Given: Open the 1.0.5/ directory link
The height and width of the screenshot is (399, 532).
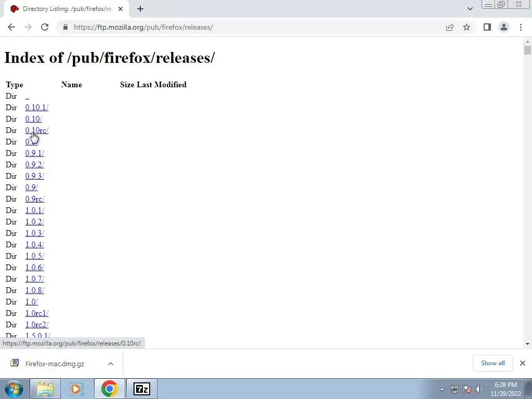Looking at the screenshot, I should (x=35, y=256).
